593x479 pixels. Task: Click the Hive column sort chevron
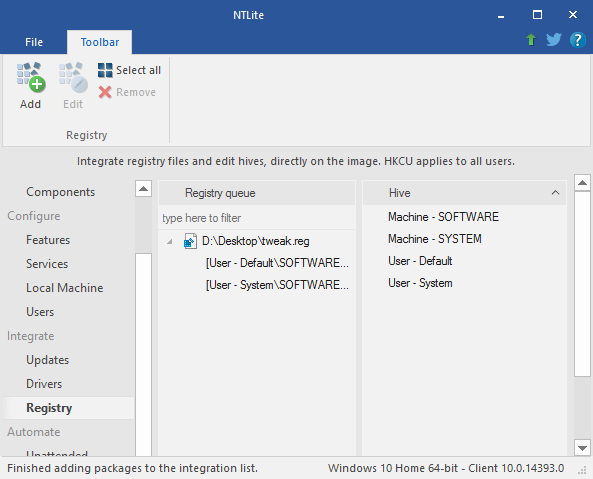coord(555,193)
